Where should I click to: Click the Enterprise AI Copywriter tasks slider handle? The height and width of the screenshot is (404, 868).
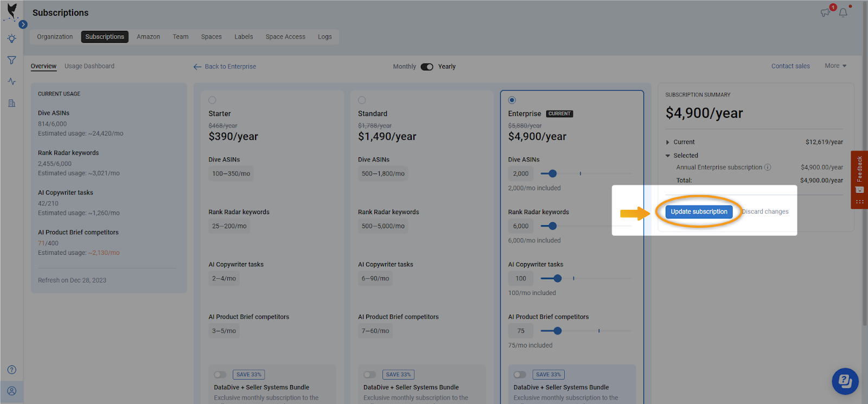[557, 278]
